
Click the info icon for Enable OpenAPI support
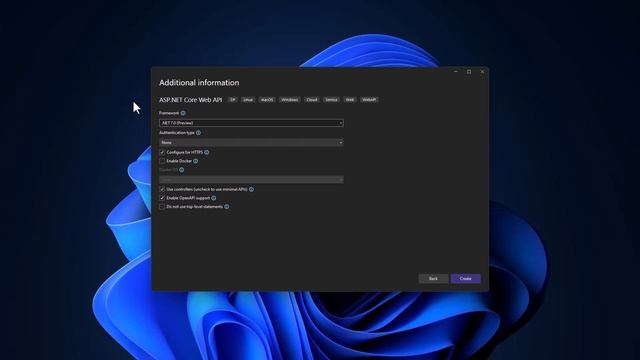pos(213,198)
